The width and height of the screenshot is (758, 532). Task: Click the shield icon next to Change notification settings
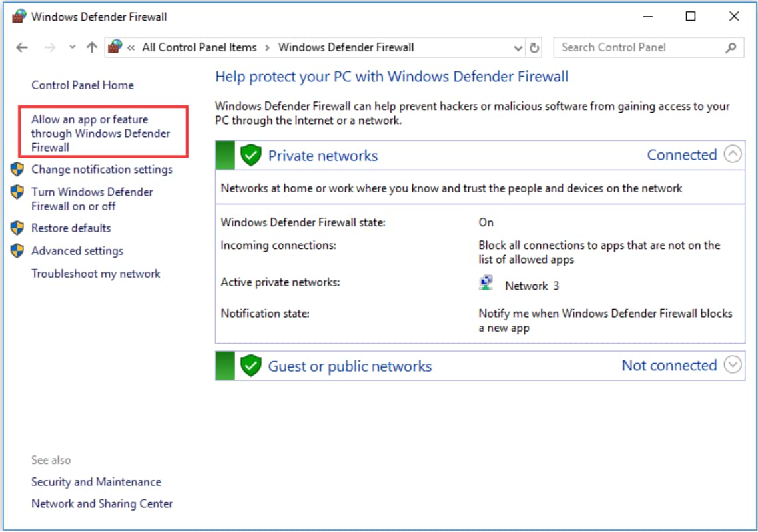tap(17, 169)
